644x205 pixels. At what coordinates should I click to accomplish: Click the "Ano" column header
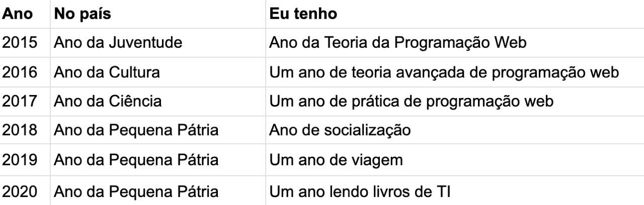click(x=18, y=14)
